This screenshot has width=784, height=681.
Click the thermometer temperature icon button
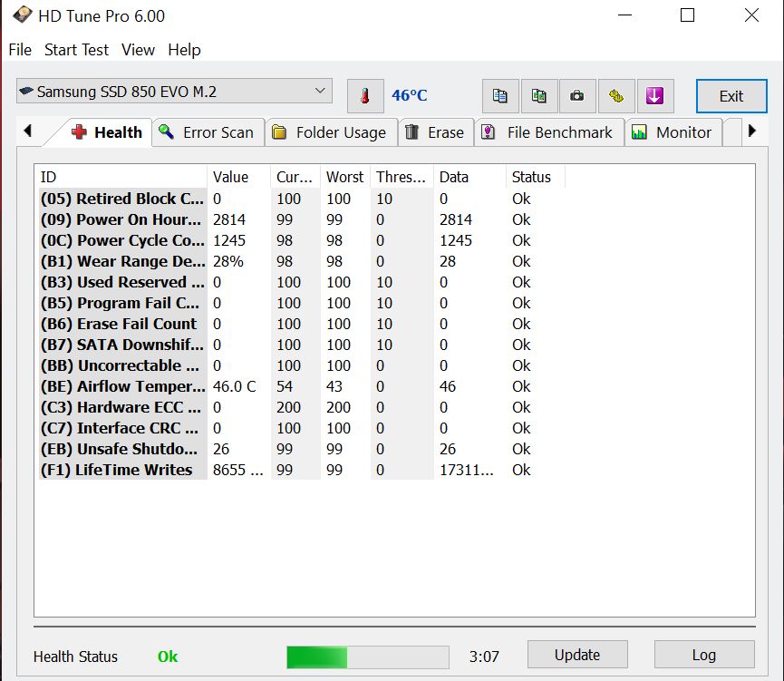point(365,95)
